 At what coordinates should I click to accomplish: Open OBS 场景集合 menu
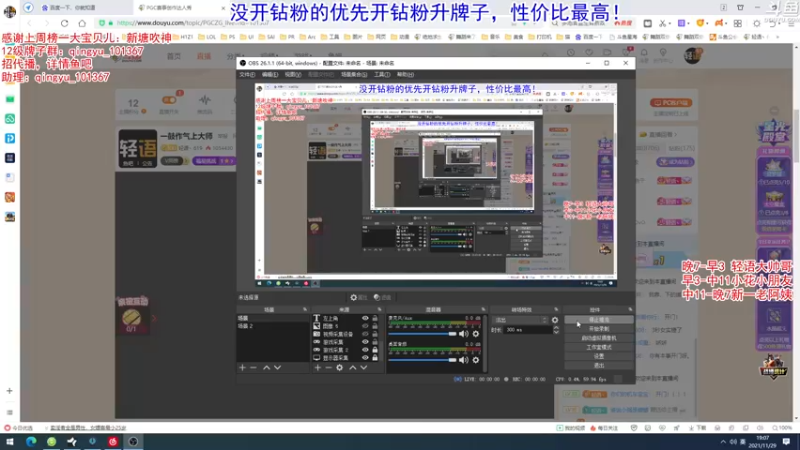[x=354, y=74]
